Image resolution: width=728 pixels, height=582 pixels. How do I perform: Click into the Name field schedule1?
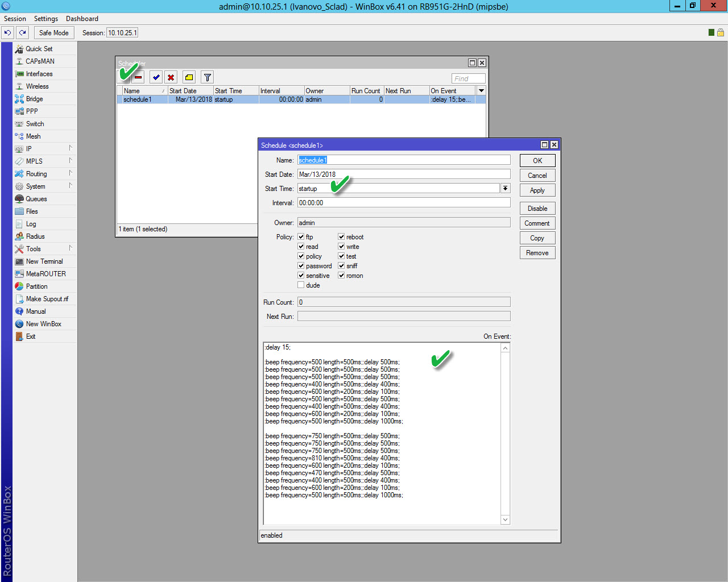pyautogui.click(x=404, y=160)
